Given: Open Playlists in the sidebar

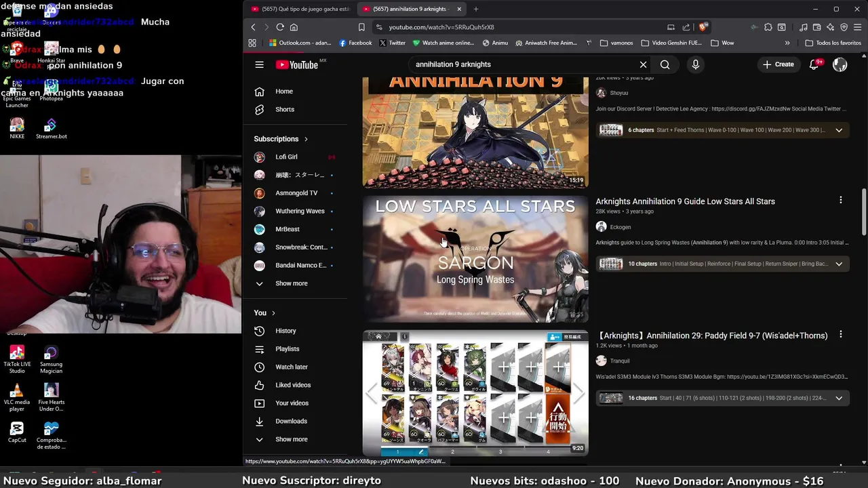Looking at the screenshot, I should click(287, 349).
